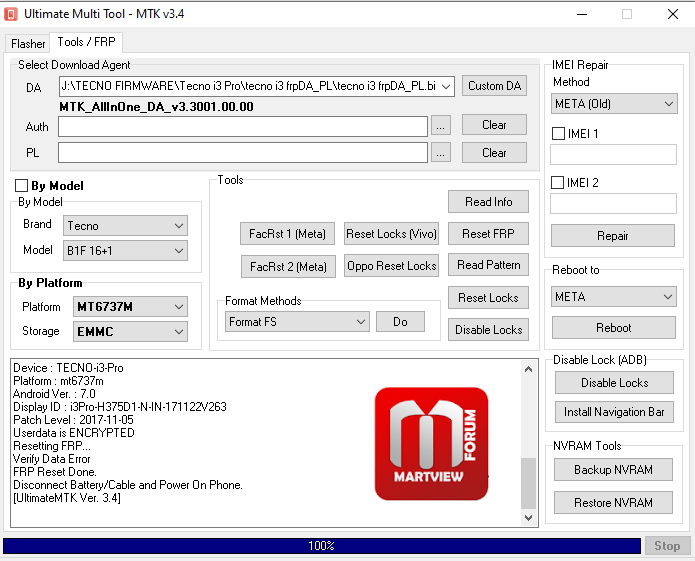This screenshot has width=695, height=561.
Task: Click the 100% progress bar
Action: click(x=322, y=545)
